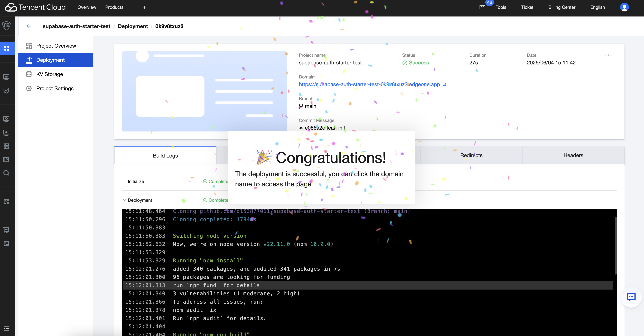This screenshot has width=644, height=336.
Task: Select Project Overview in side menu
Action: point(56,46)
